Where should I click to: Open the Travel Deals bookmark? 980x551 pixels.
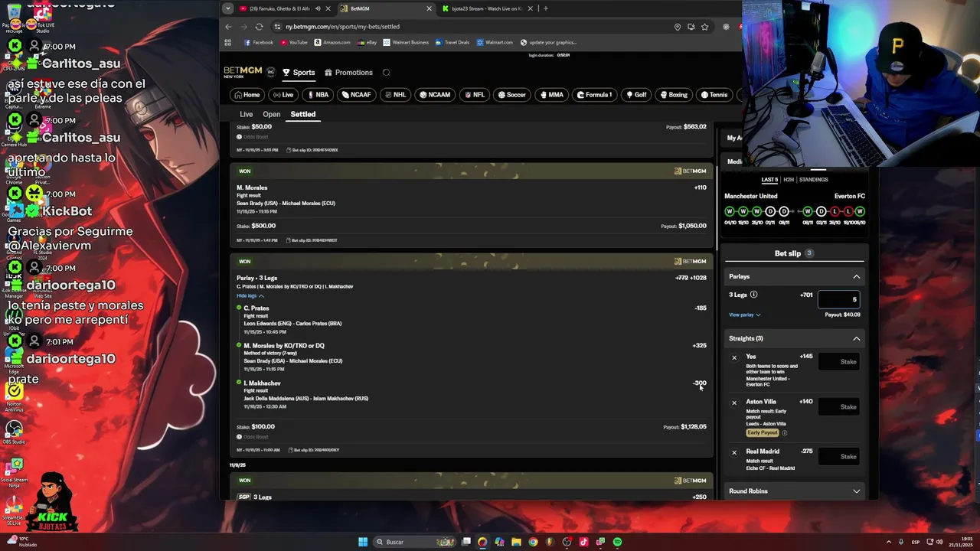click(452, 43)
